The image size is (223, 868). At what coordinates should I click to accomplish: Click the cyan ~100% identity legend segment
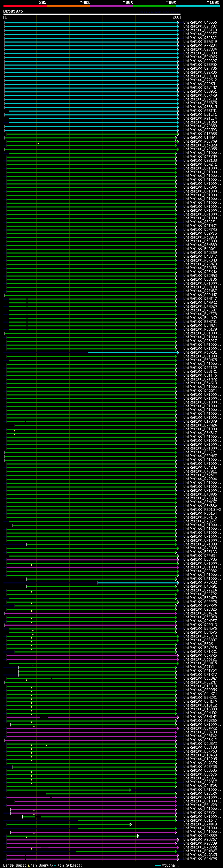tap(198, 6)
